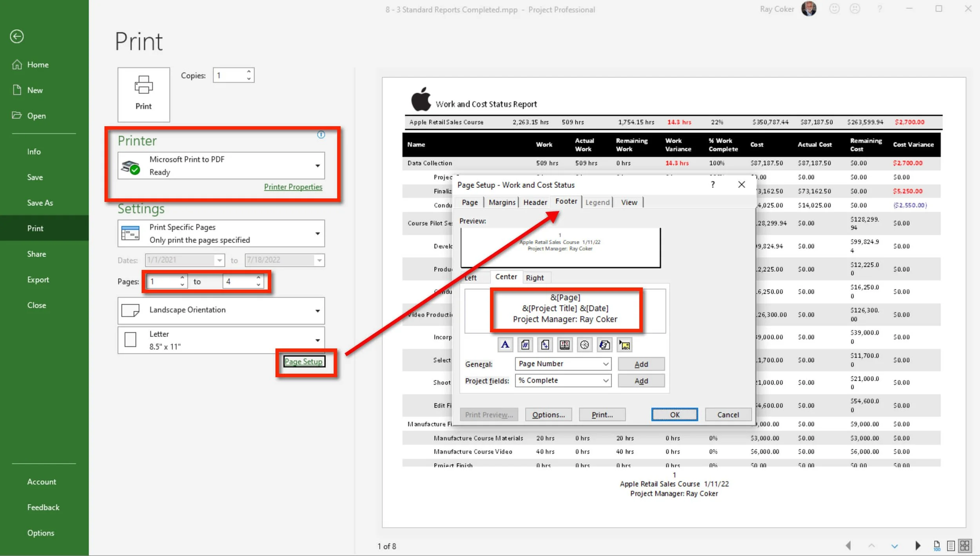Confirm Page Setup with OK
980x556 pixels.
(x=674, y=415)
